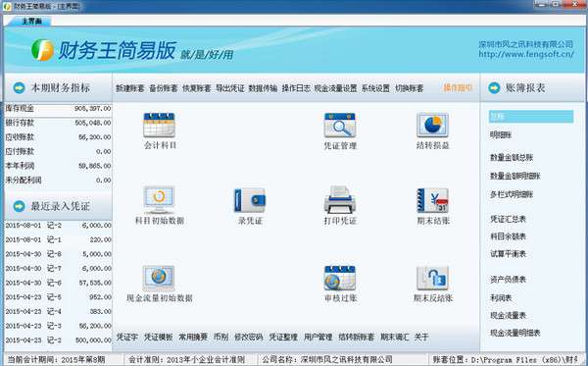Screen dimensions: 588x366
Task: Open 凭证汇总表 report
Action: [508, 219]
